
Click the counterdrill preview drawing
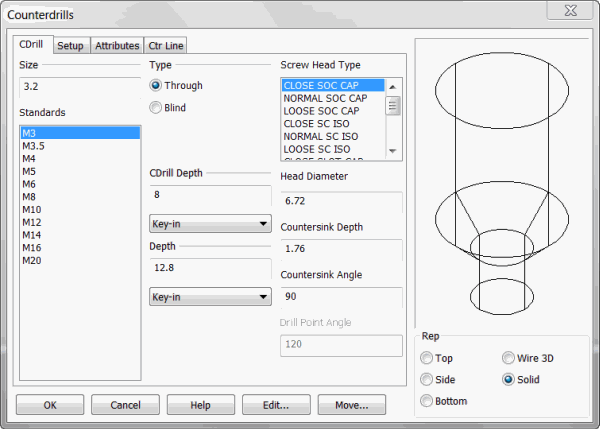click(502, 183)
